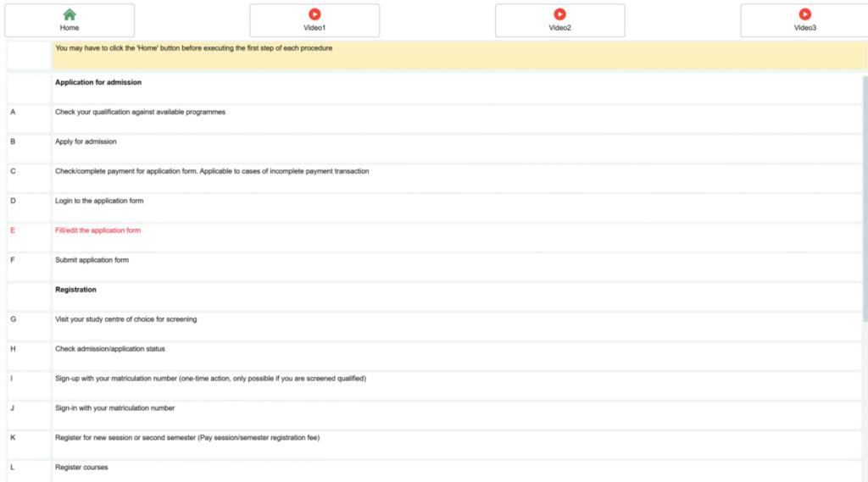This screenshot has width=868, height=482.
Task: Click the 'Registration' section heading
Action: (x=75, y=290)
